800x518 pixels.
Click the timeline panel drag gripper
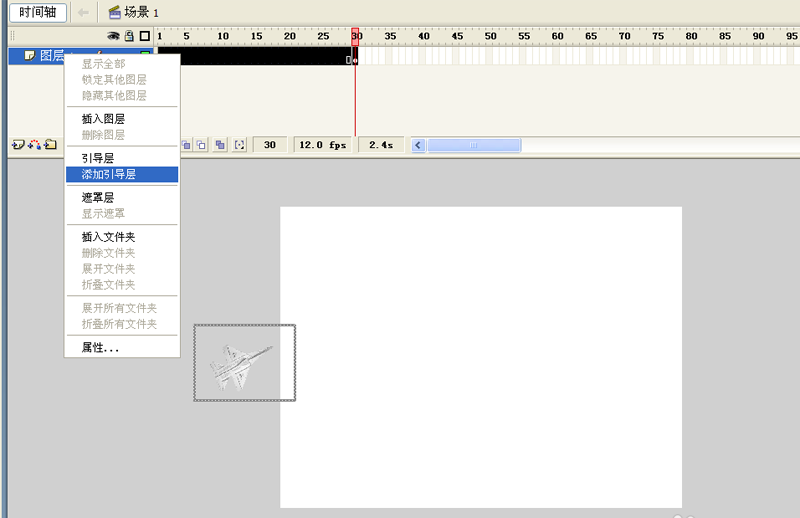tap(13, 36)
